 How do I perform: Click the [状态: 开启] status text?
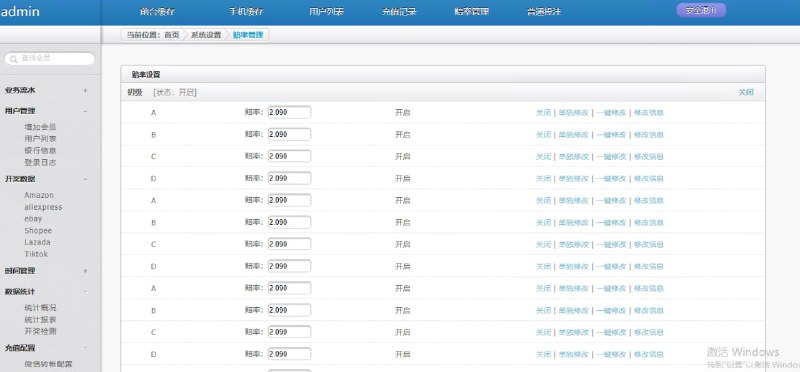175,92
